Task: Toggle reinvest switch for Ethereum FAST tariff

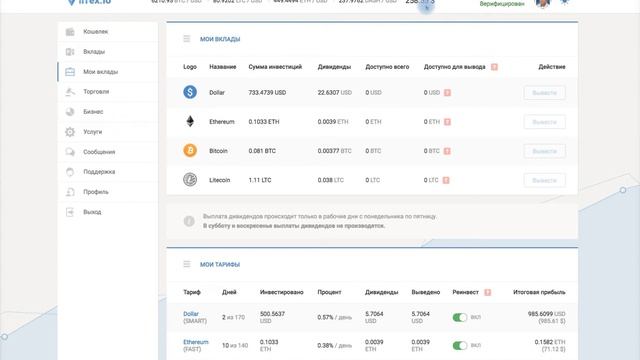Action: [x=460, y=345]
